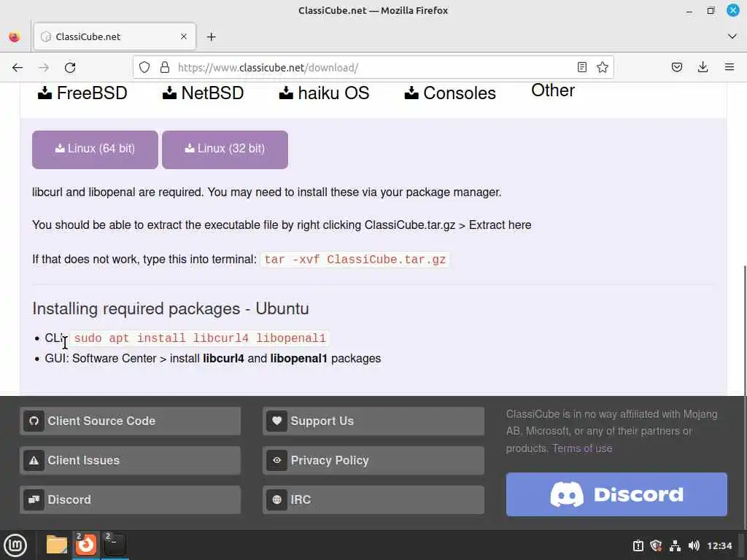The height and width of the screenshot is (560, 747).
Task: Switch to the NetBSD download tab
Action: point(203,93)
